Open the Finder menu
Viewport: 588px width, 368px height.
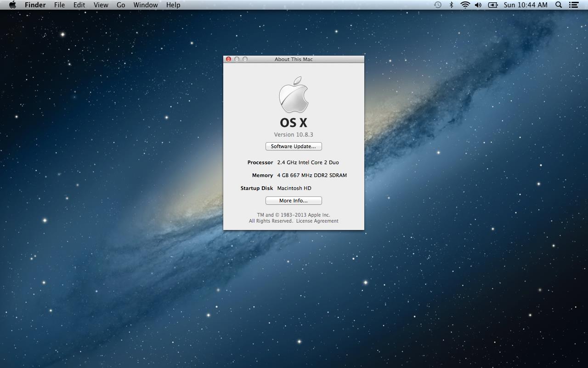point(35,5)
